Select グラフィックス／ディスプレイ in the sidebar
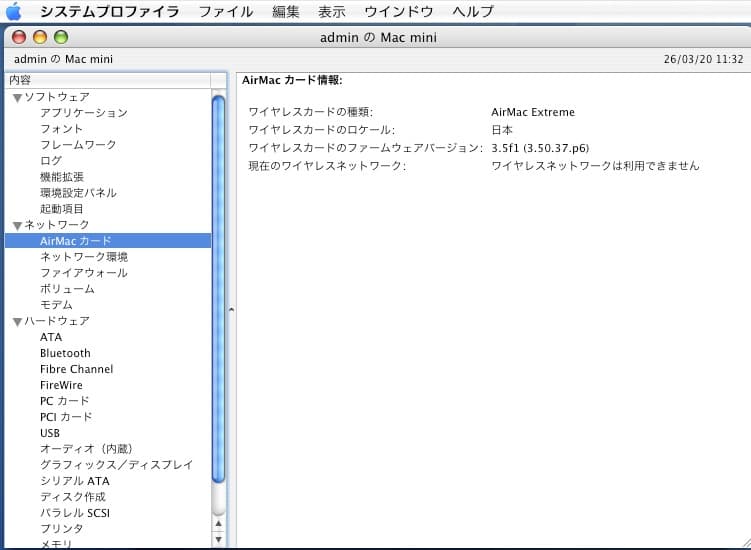The width and height of the screenshot is (751, 550). (116, 465)
